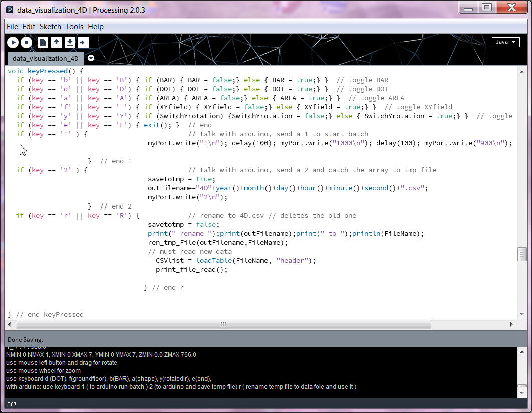Image resolution: width=532 pixels, height=413 pixels.
Task: Click the Export Application toolbar icon
Action: pos(83,43)
